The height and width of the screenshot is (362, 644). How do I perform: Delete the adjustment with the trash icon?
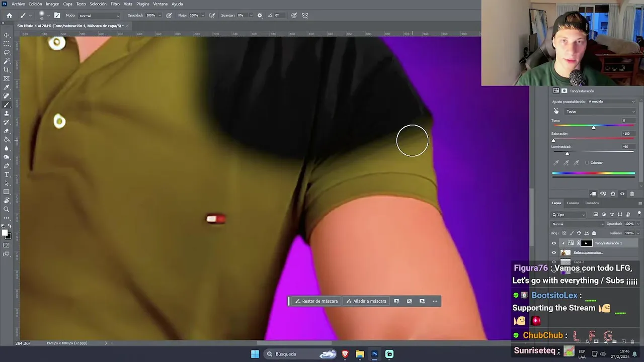(x=632, y=194)
